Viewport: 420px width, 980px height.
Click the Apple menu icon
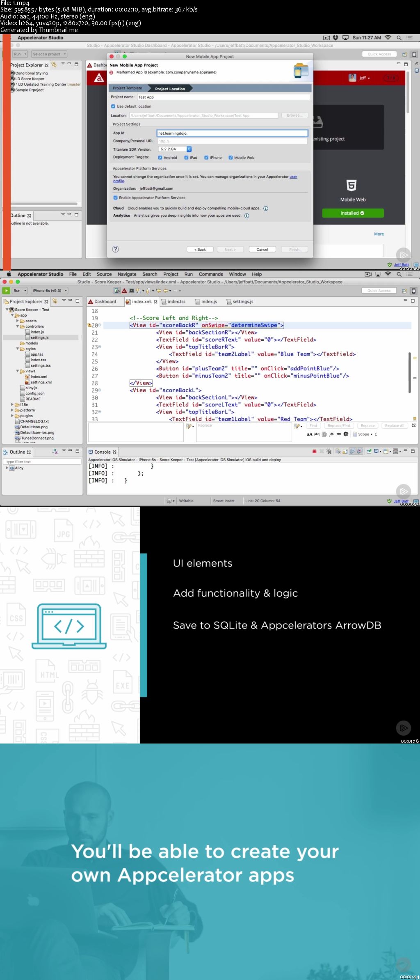pos(8,274)
